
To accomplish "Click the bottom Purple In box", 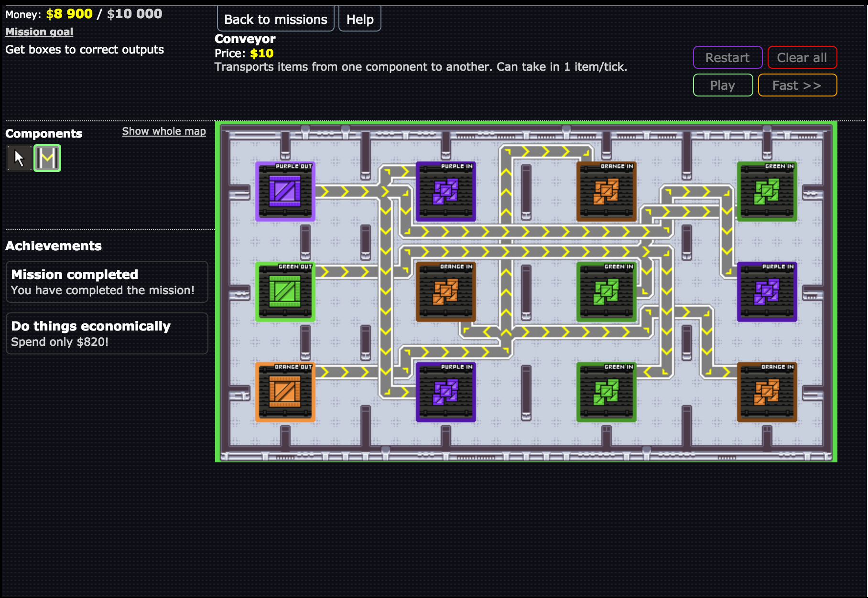I will coord(445,392).
